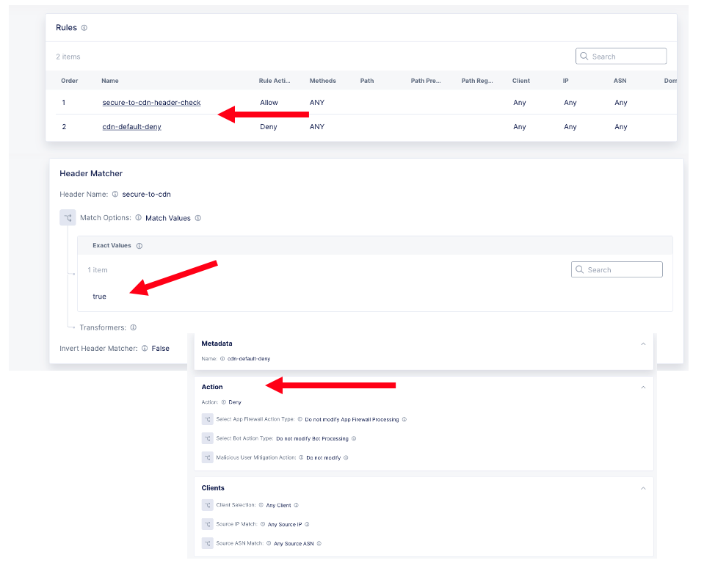Image resolution: width=704 pixels, height=588 pixels.
Task: Click the secure-to-cdn header name value
Action: pos(146,194)
